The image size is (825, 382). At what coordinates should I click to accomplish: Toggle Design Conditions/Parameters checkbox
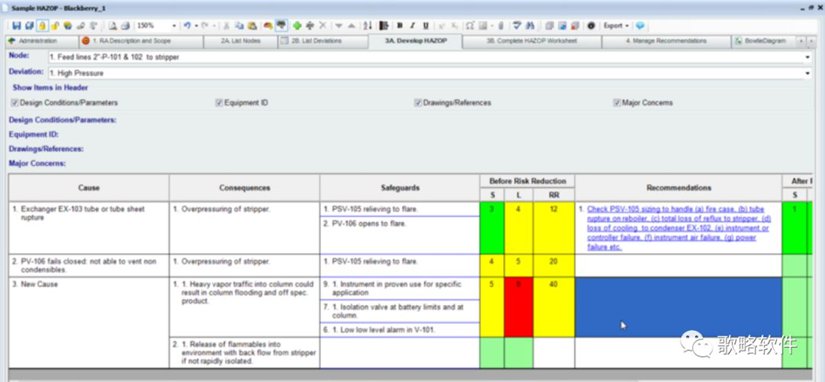tap(15, 103)
